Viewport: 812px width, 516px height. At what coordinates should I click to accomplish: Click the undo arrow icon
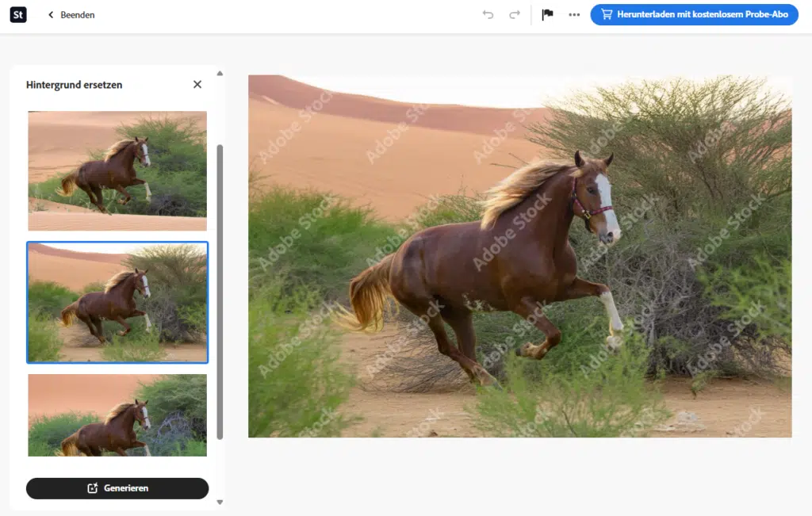tap(488, 14)
